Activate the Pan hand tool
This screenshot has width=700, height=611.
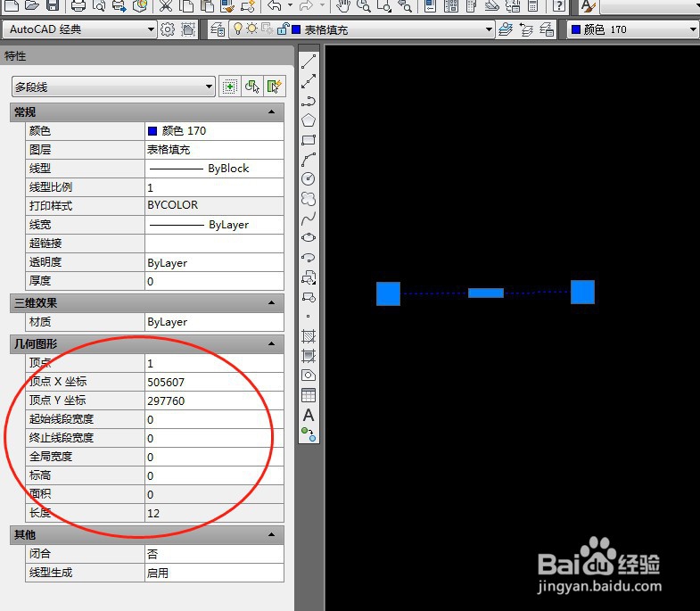point(342,5)
